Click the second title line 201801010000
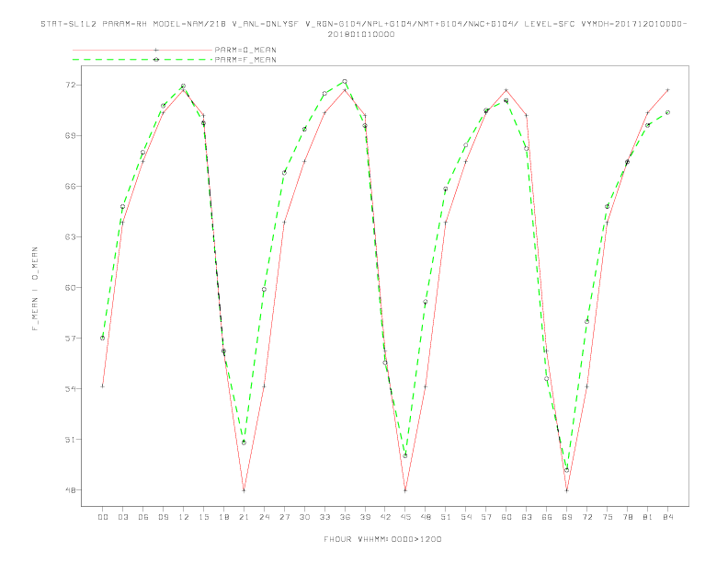 tap(361, 34)
